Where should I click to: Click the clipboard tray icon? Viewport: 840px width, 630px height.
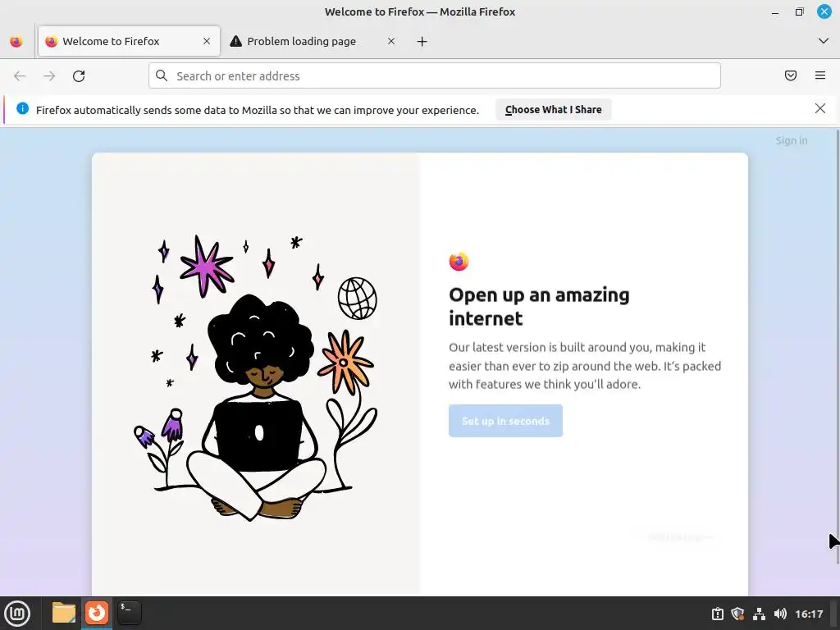click(x=717, y=614)
